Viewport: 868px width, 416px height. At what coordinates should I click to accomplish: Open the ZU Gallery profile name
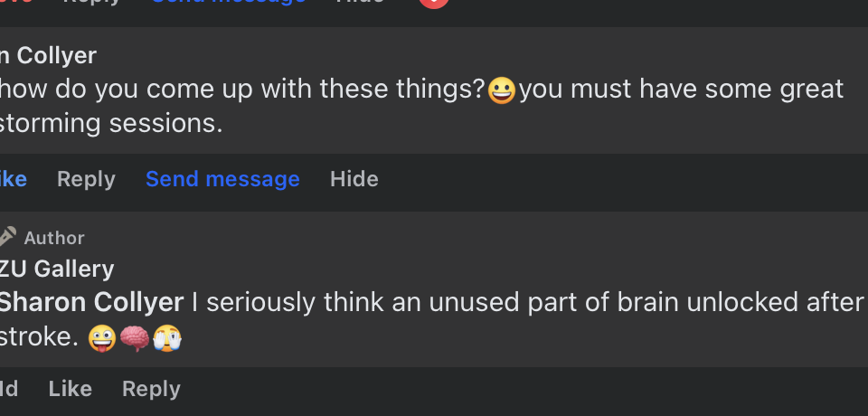(x=57, y=269)
